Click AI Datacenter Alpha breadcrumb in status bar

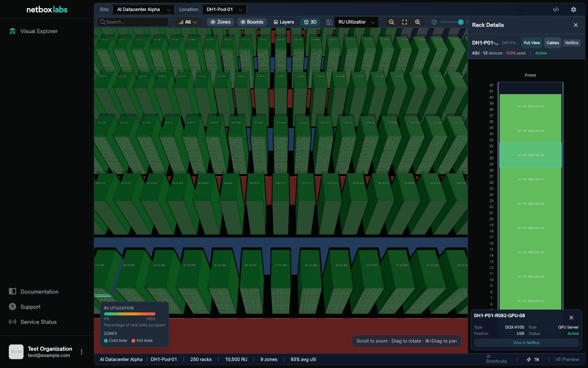(121, 360)
